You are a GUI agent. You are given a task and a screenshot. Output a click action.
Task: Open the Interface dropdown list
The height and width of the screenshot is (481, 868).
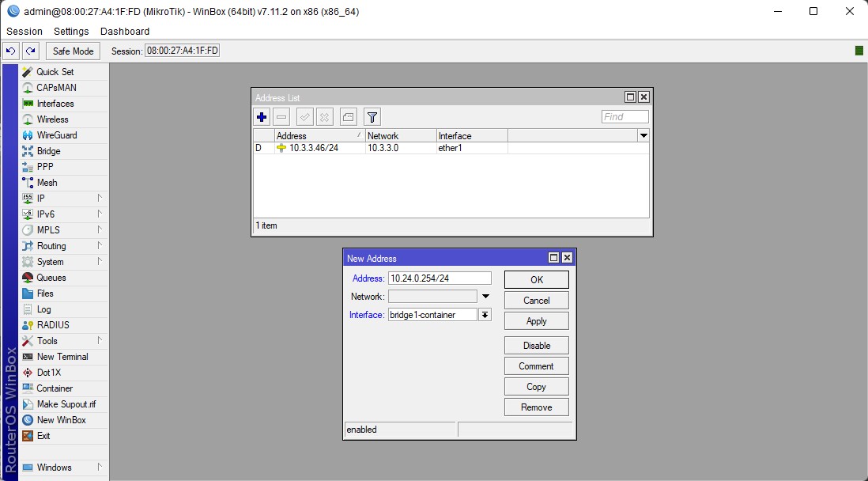[485, 315]
